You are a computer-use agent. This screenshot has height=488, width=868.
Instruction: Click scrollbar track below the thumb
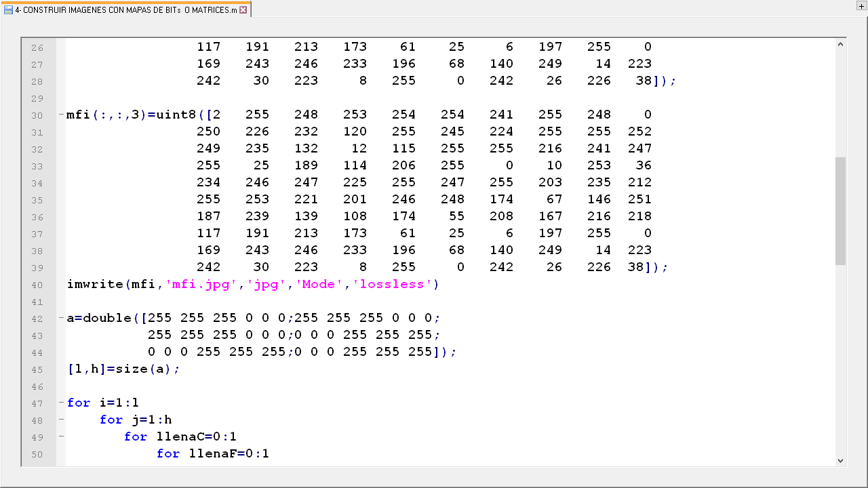click(840, 359)
